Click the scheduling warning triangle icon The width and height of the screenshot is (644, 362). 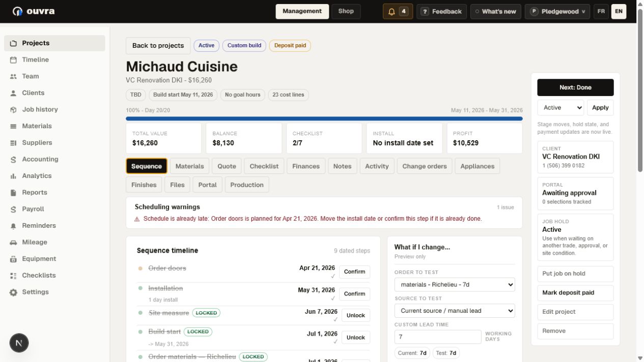137,219
